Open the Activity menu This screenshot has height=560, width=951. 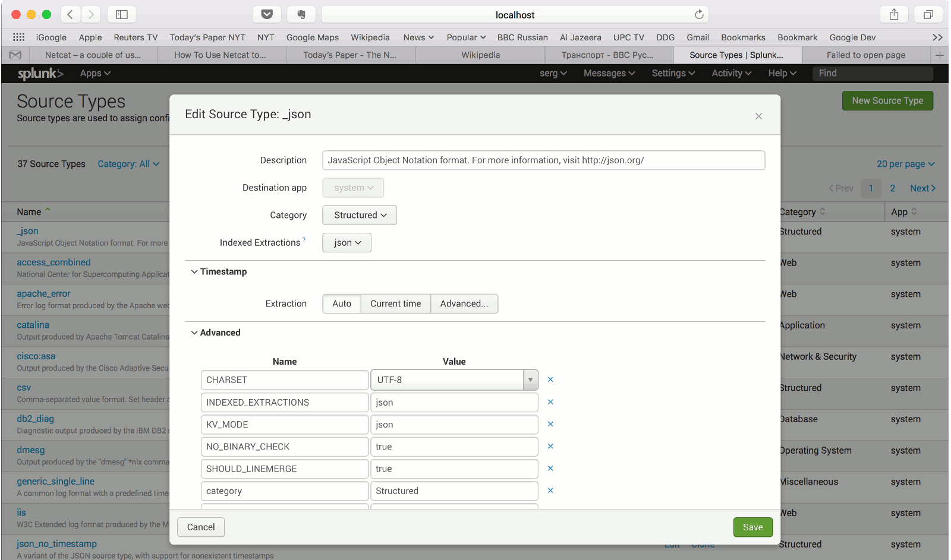(732, 73)
